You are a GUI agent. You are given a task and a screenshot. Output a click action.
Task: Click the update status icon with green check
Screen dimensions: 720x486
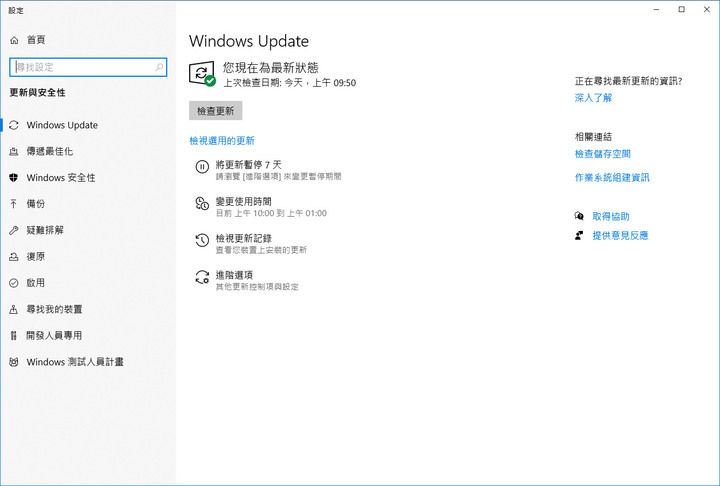tap(202, 73)
